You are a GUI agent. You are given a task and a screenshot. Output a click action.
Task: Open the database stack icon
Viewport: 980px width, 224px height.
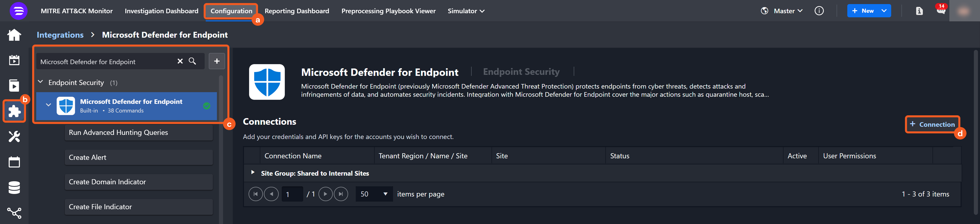pos(14,188)
